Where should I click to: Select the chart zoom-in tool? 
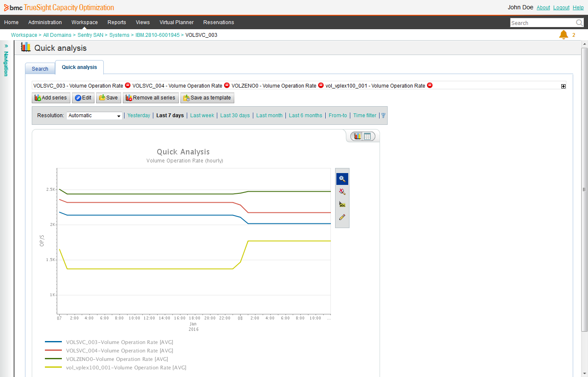click(x=342, y=179)
